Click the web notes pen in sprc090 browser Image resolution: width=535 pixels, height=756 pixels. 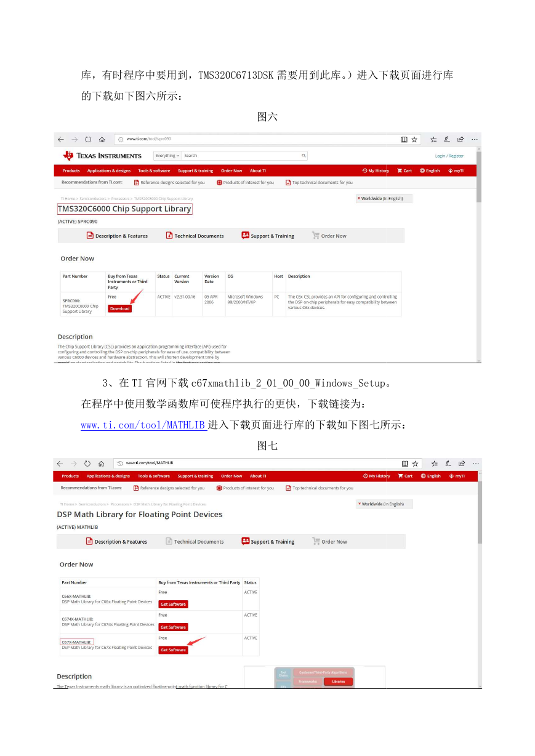(x=447, y=140)
